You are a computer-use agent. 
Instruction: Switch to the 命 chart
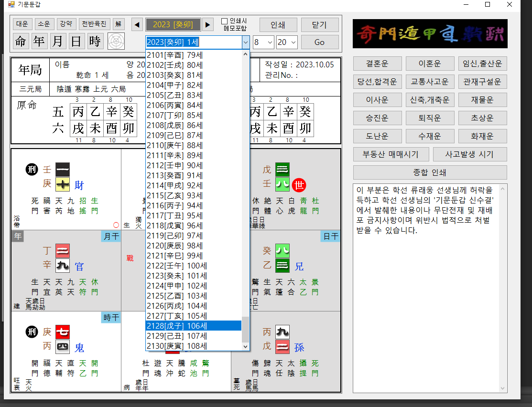coord(21,42)
